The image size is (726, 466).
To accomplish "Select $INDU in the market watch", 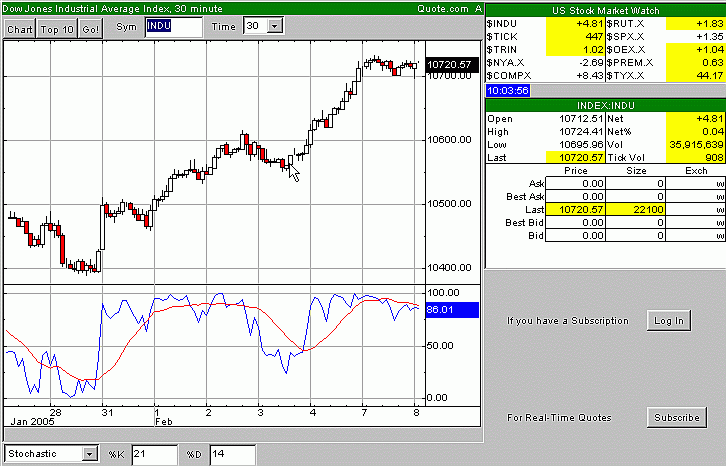I will pyautogui.click(x=501, y=22).
